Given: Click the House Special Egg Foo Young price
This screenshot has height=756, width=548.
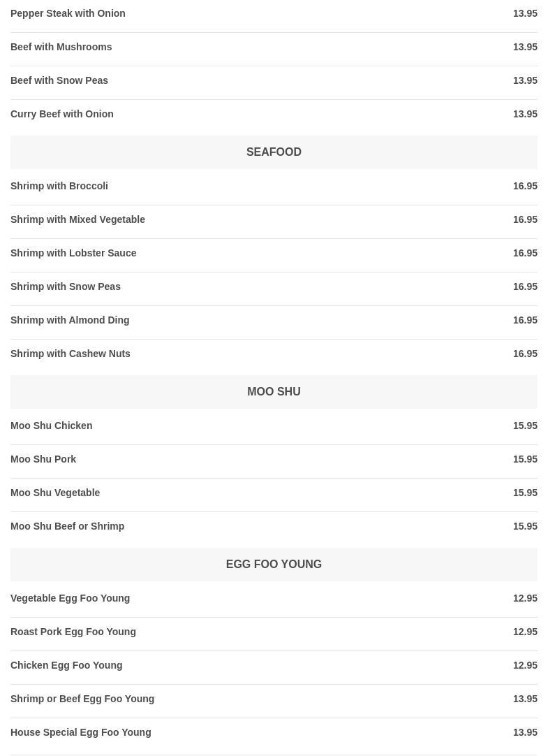Looking at the screenshot, I should click(525, 732).
